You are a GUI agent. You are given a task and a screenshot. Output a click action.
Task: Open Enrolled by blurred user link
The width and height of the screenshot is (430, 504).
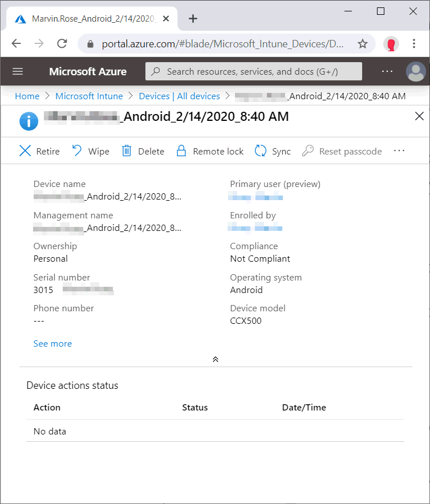click(255, 227)
